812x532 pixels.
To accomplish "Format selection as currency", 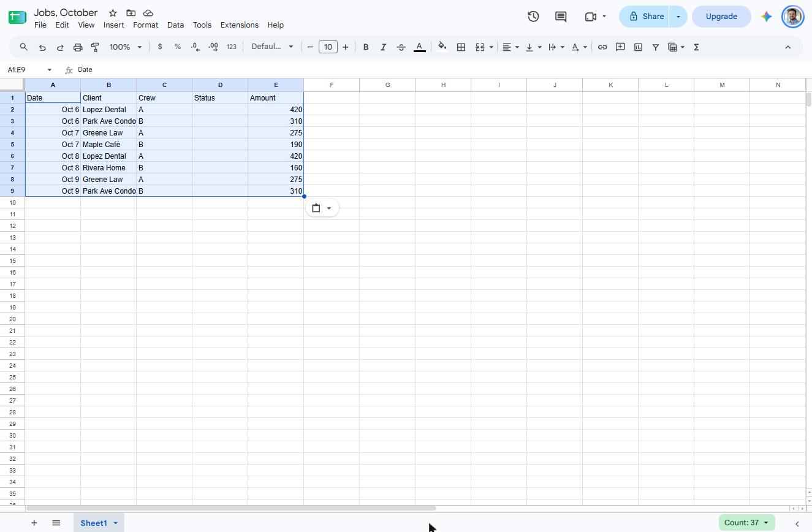I will click(160, 47).
